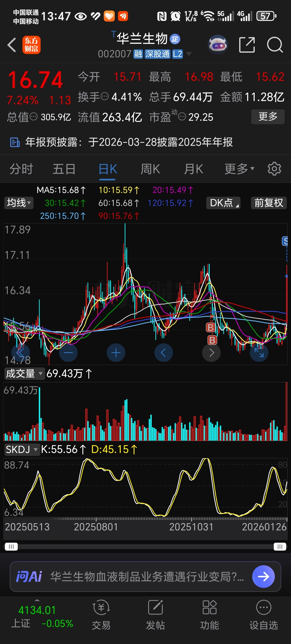
Task: Switch to 周K tab
Action: [x=150, y=169]
